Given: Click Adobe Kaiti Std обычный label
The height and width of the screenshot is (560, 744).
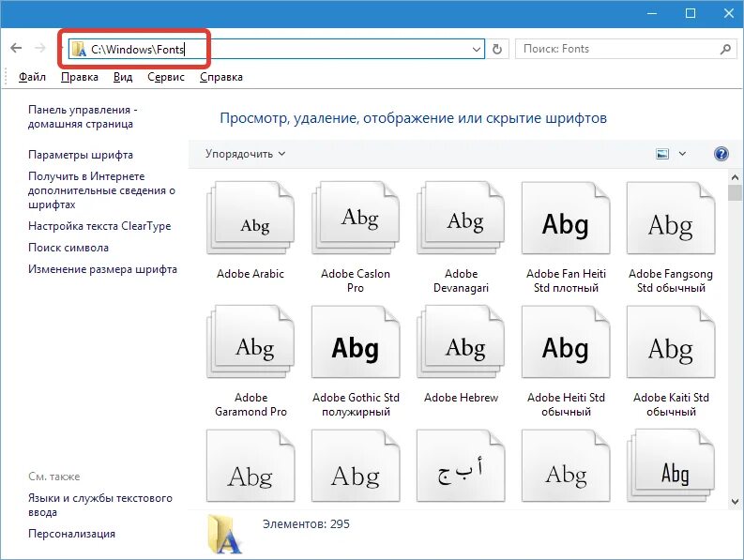Looking at the screenshot, I should (671, 404).
